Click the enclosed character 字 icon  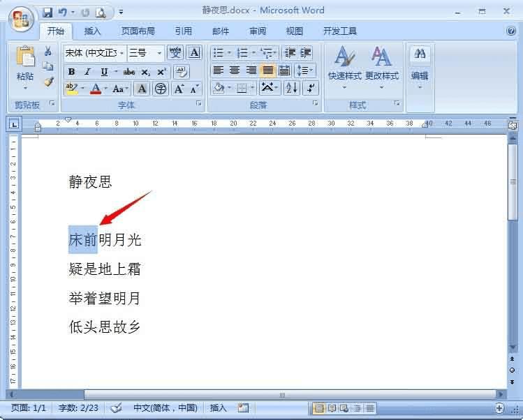pyautogui.click(x=161, y=89)
